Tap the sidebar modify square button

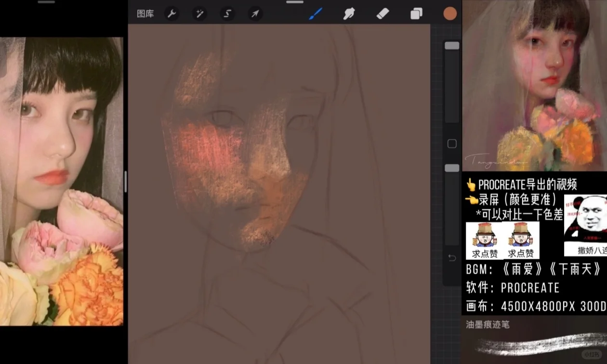(x=451, y=143)
